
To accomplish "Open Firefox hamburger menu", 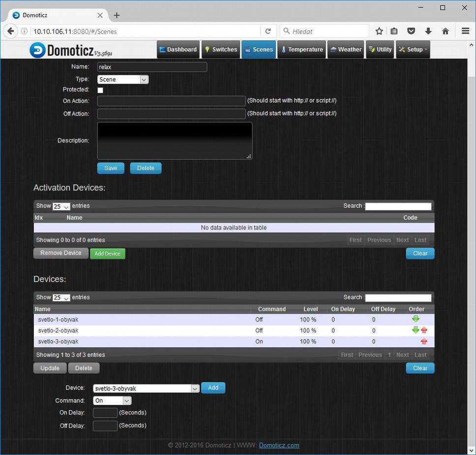I will pos(465,31).
